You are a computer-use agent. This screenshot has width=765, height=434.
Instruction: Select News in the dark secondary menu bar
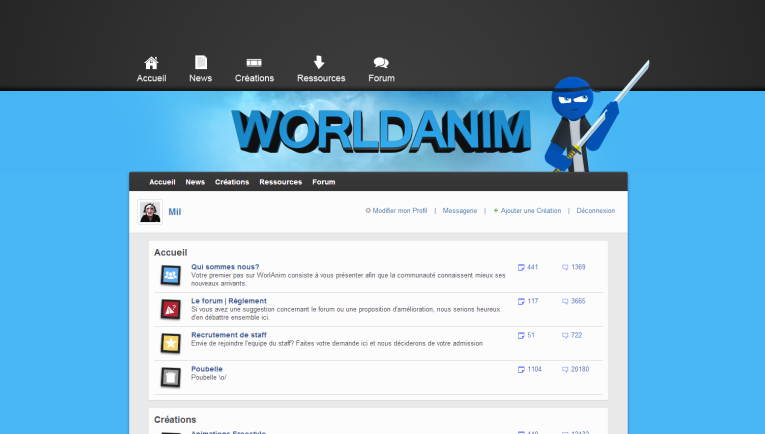pyautogui.click(x=195, y=182)
